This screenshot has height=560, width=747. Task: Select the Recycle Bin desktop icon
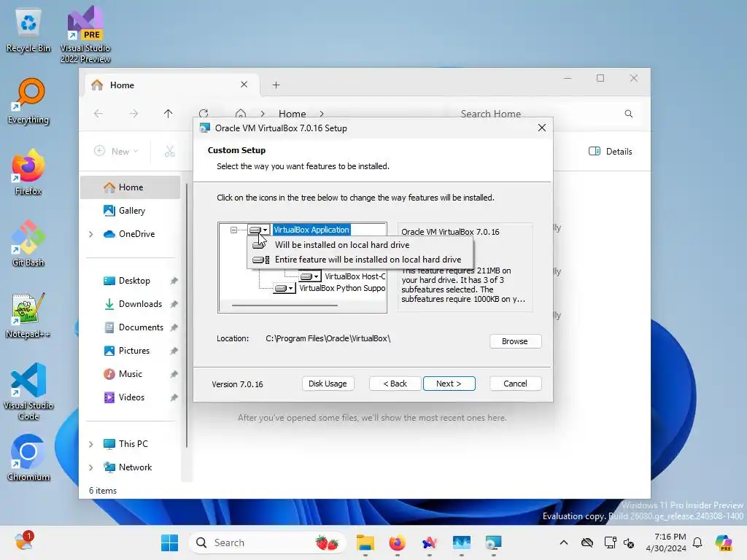[x=28, y=31]
